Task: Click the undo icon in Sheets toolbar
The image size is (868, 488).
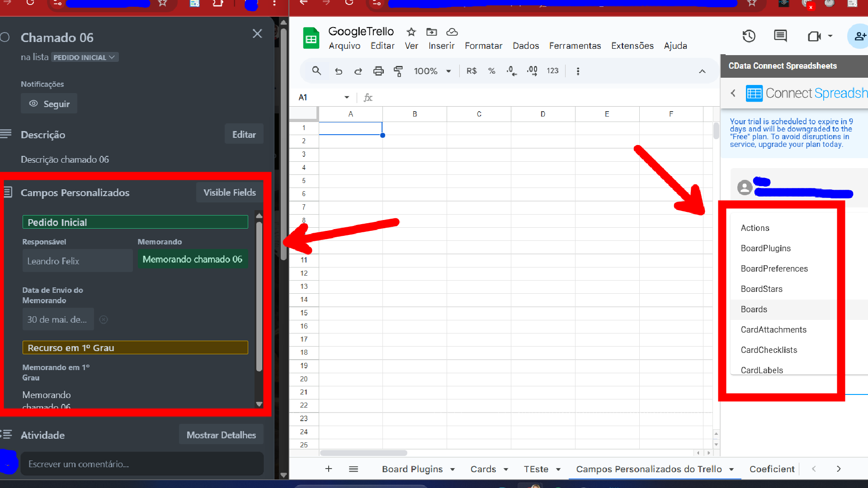Action: coord(338,71)
